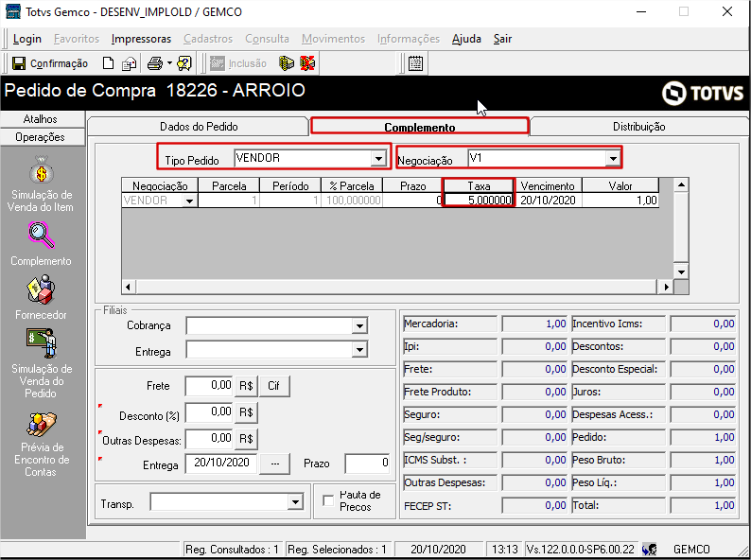
Task: Click the Frete value input field
Action: 209,386
